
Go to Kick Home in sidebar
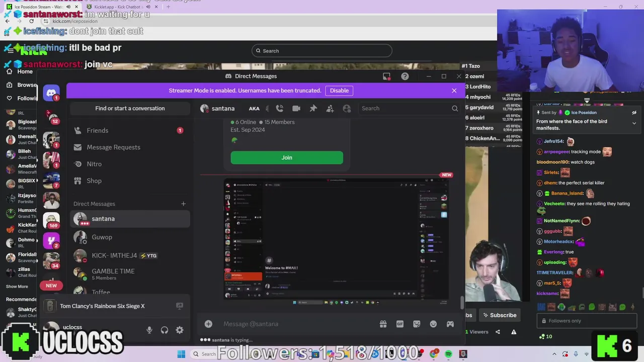(x=20, y=71)
